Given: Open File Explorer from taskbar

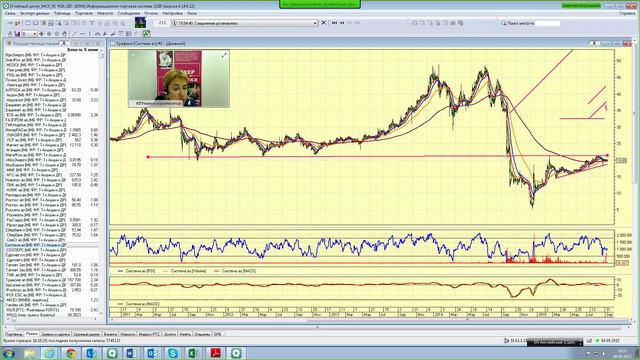Looking at the screenshot, I should [29, 353].
